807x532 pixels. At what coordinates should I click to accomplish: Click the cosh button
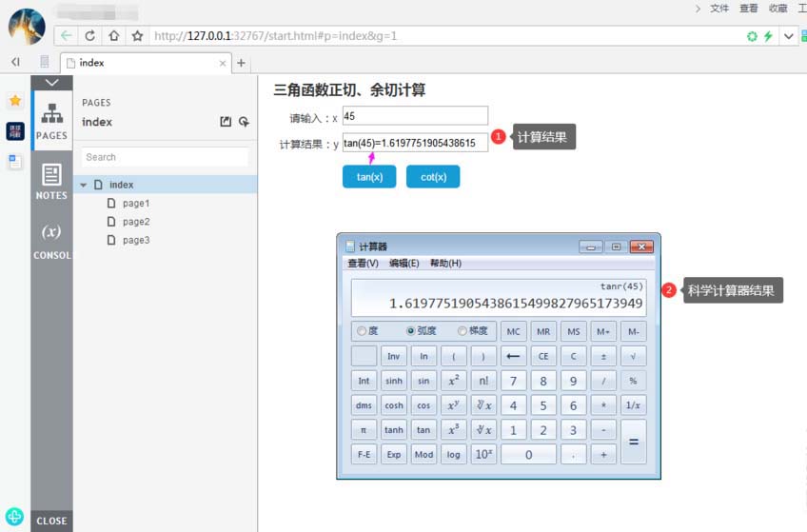(x=394, y=405)
